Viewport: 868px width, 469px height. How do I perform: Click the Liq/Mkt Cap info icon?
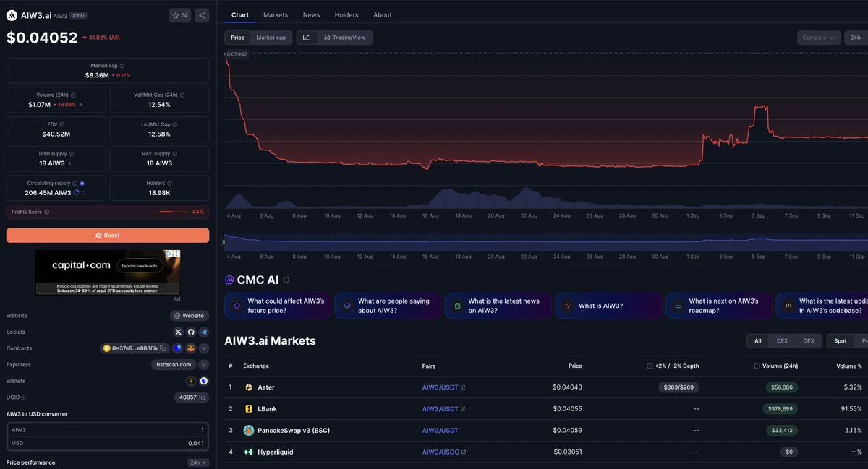click(x=176, y=124)
